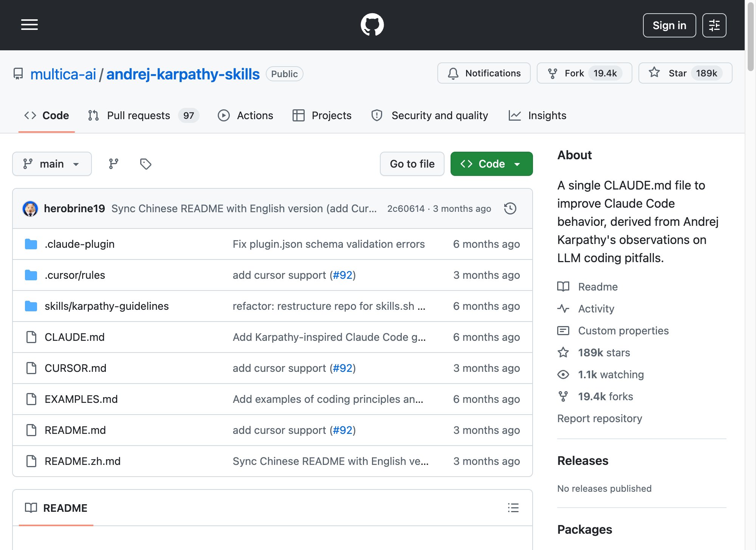Viewport: 756px width, 550px height.
Task: Open PR #92 link in .cursor/rules row
Action: [342, 275]
